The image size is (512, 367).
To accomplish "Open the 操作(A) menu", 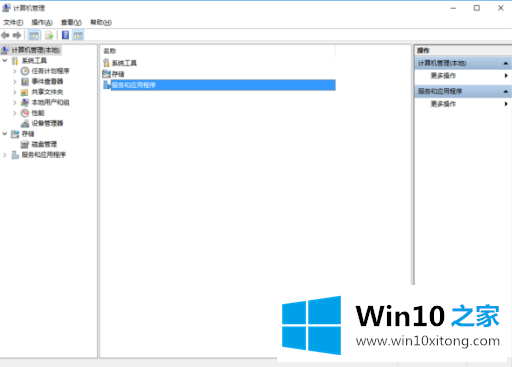I will tap(42, 22).
